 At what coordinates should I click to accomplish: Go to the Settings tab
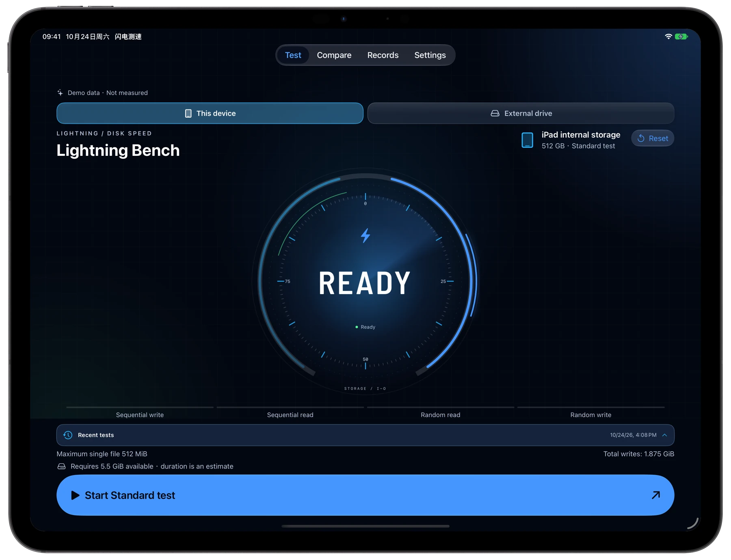[x=430, y=55]
